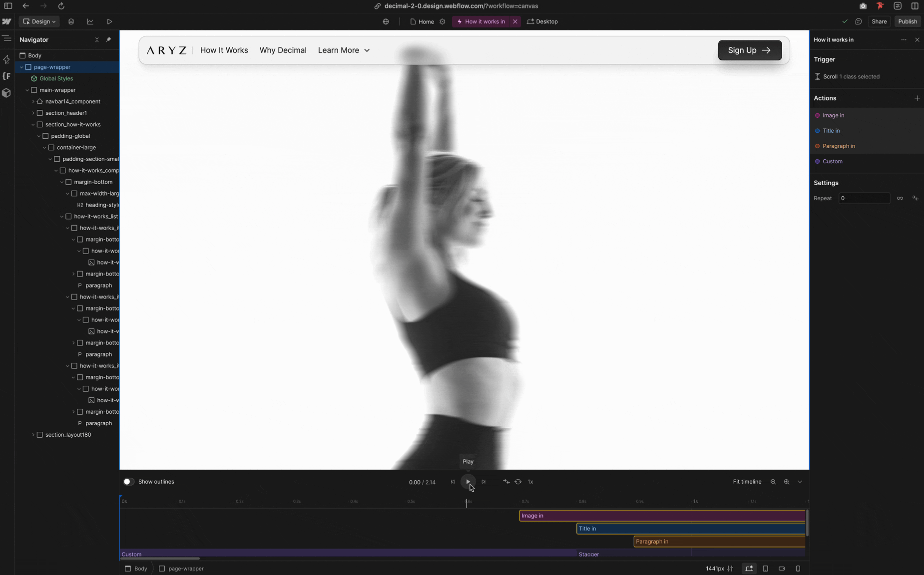The height and width of the screenshot is (575, 924).
Task: Toggle loop playback in timeline controls
Action: tap(518, 482)
